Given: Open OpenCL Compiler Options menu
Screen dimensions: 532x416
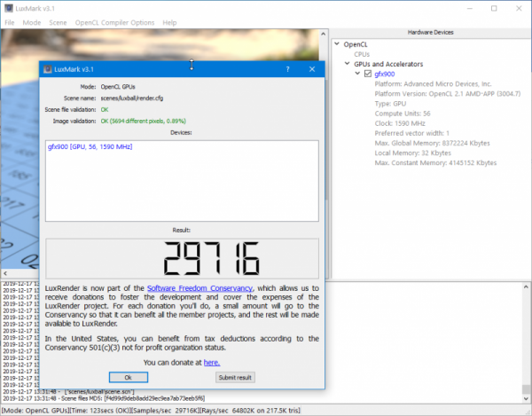Looking at the screenshot, I should [114, 22].
